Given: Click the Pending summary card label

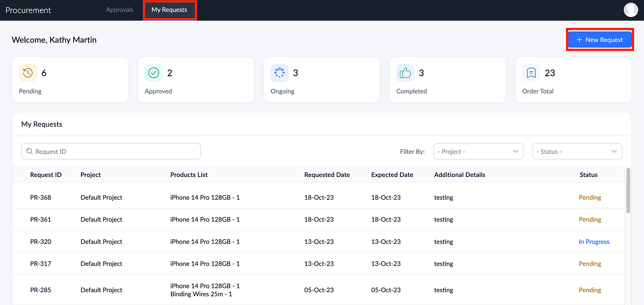Looking at the screenshot, I should pyautogui.click(x=30, y=91).
